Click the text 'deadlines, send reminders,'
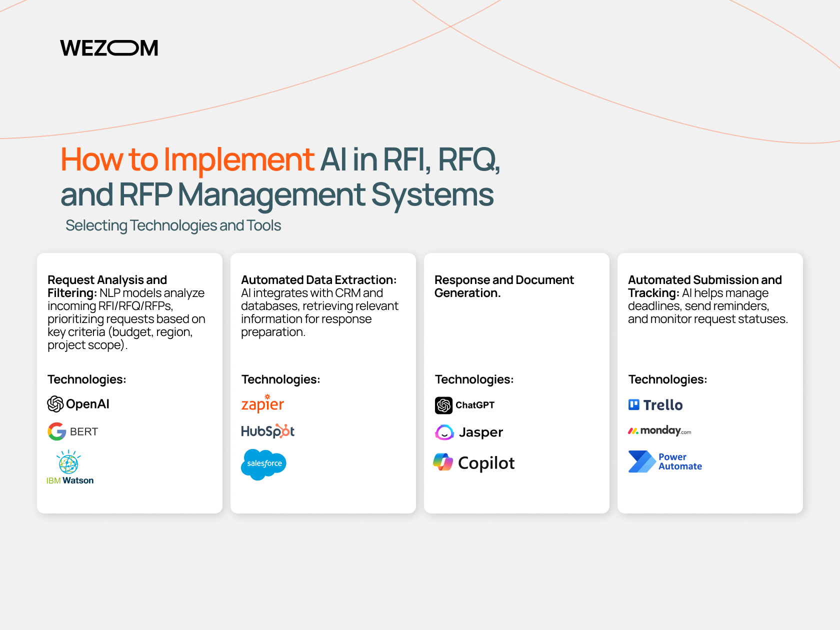Screen dimensions: 840x630 pos(698,306)
